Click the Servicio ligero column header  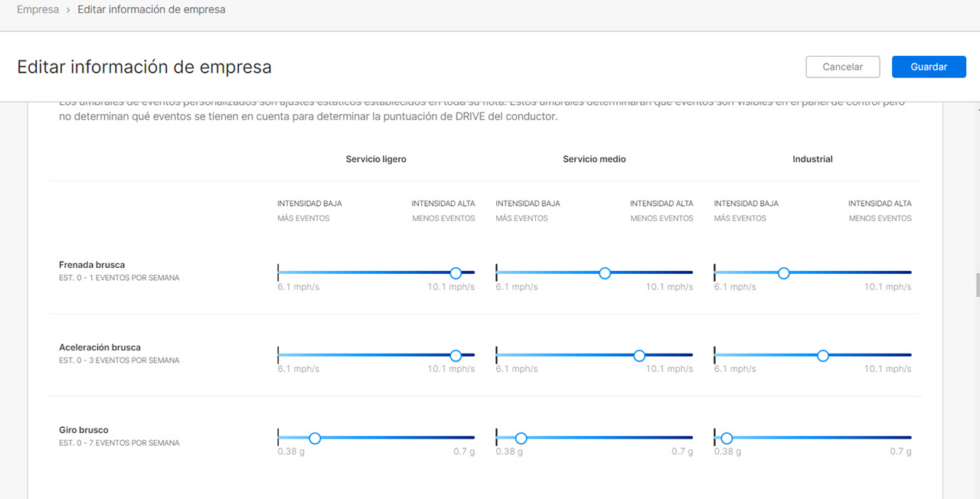376,159
